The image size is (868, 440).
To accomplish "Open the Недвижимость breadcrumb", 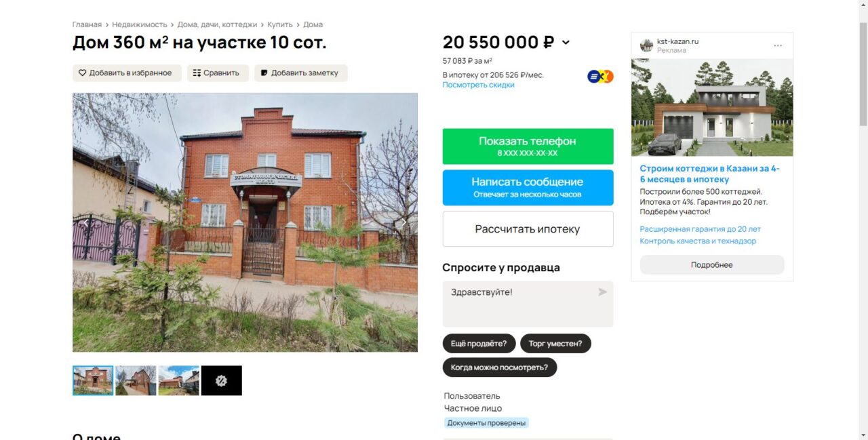I will click(x=140, y=24).
